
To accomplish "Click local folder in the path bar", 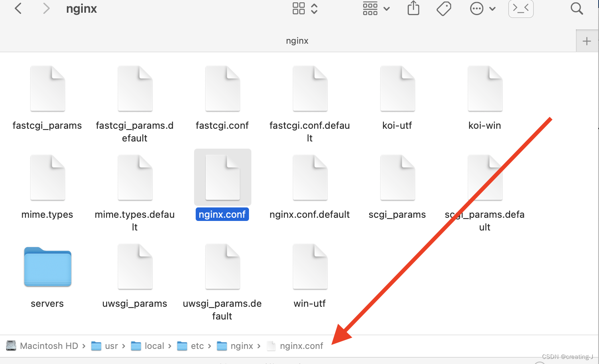I will click(x=148, y=346).
